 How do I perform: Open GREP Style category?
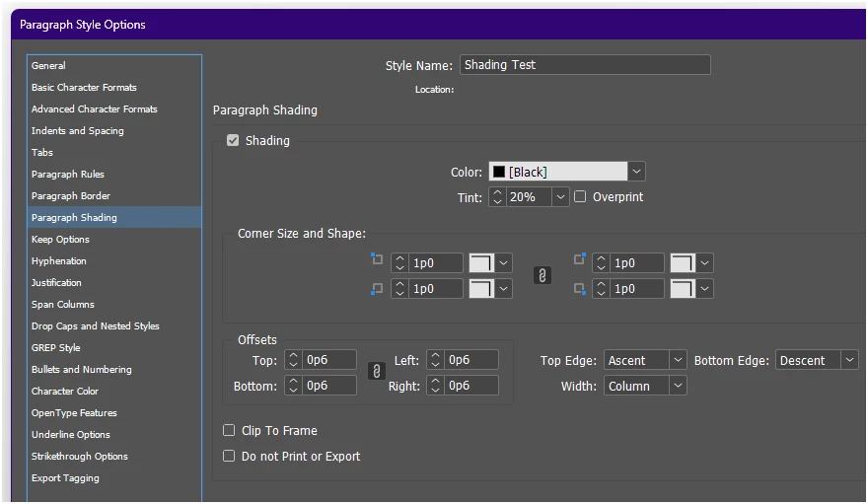click(x=114, y=347)
